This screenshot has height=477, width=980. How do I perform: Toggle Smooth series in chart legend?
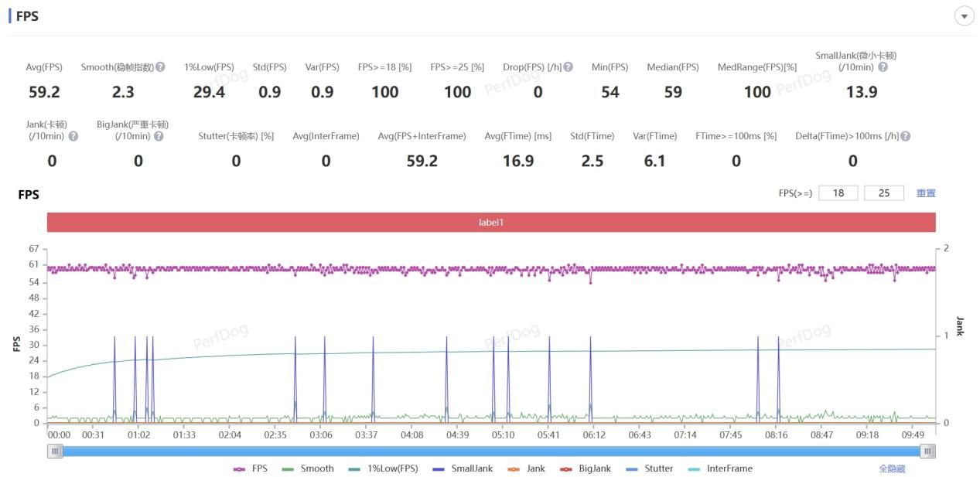click(308, 468)
